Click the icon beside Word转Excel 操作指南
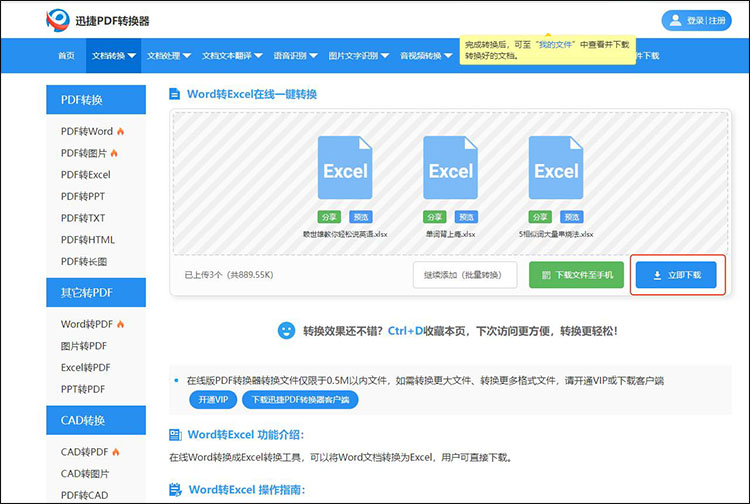Screen dimensions: 750x504 click(176, 490)
